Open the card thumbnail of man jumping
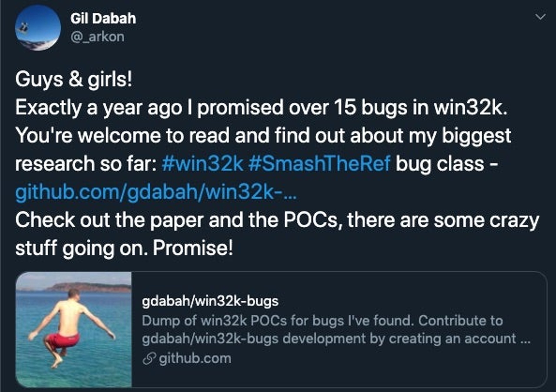Screen dimensions: 556x392 (x=74, y=329)
